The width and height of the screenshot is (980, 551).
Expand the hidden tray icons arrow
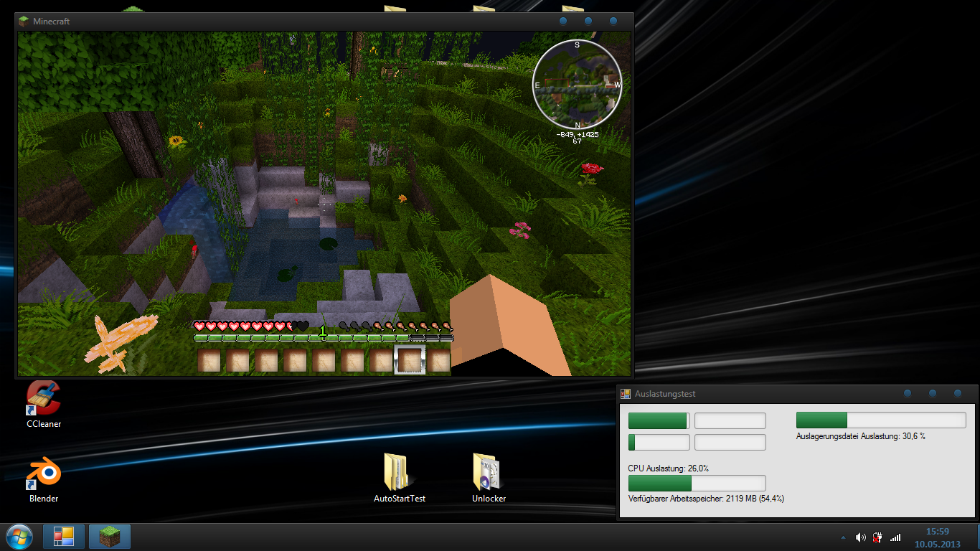point(843,537)
